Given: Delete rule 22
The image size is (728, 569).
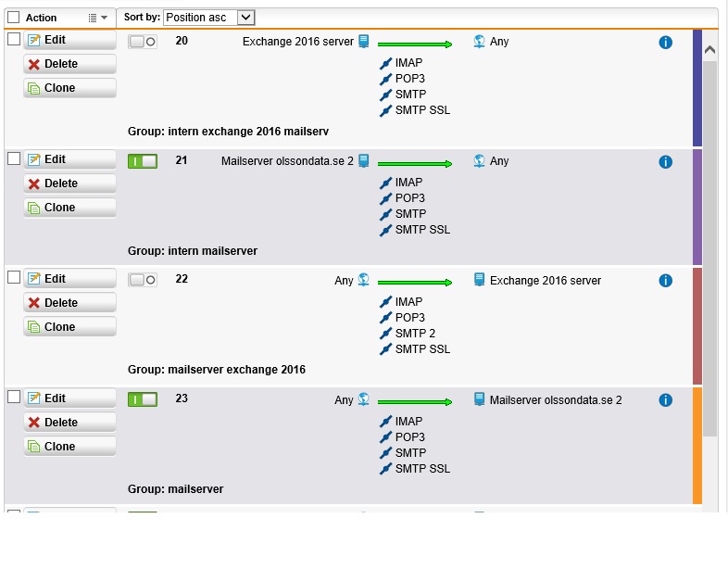Looking at the screenshot, I should pyautogui.click(x=69, y=303).
